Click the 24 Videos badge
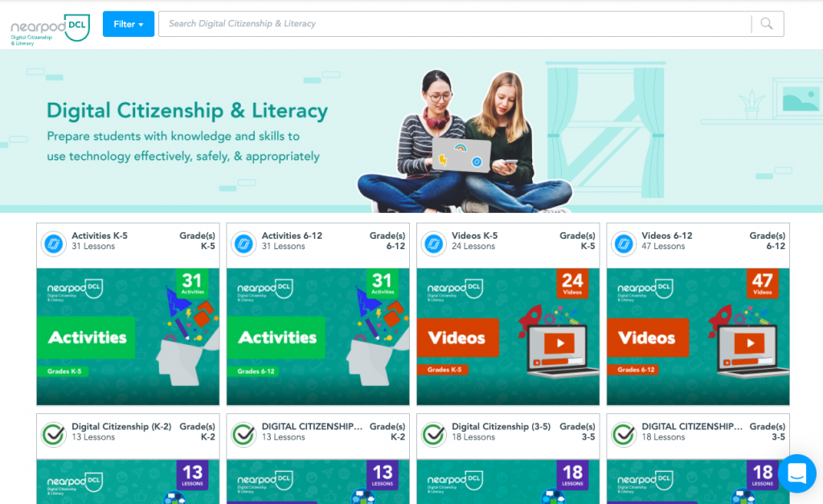The image size is (823, 504). (572, 283)
